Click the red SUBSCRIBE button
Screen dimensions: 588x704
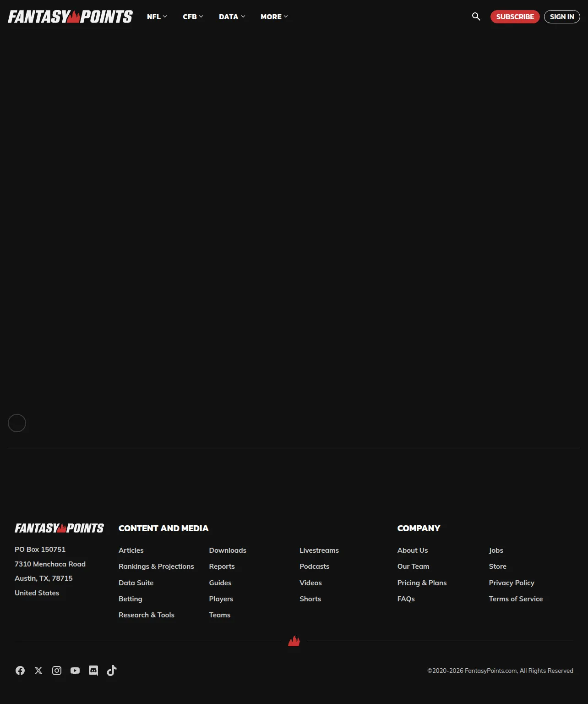click(x=515, y=16)
